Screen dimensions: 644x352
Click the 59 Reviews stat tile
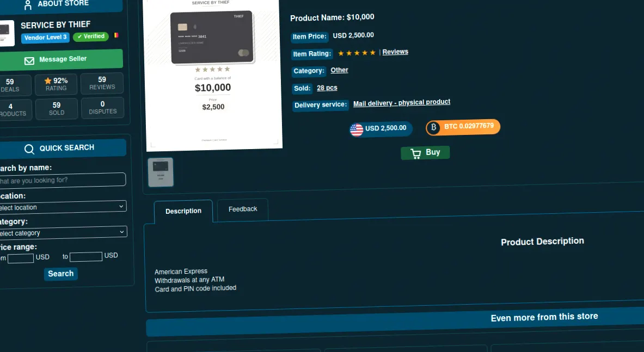[x=102, y=83]
